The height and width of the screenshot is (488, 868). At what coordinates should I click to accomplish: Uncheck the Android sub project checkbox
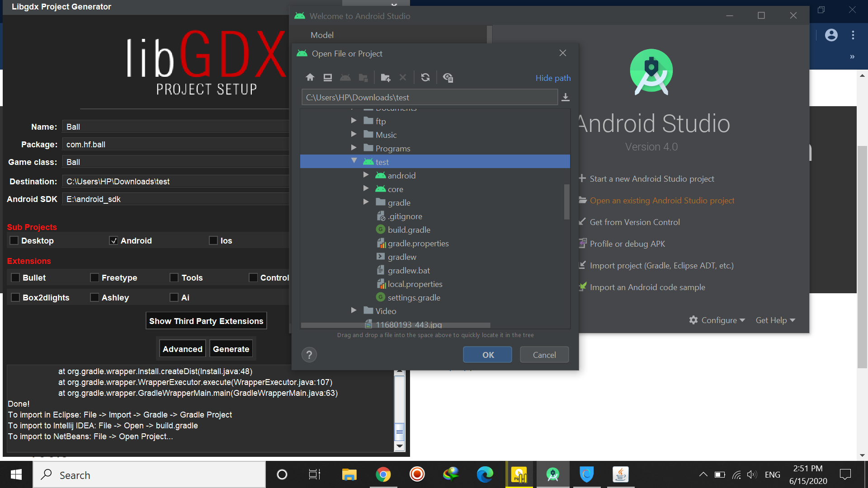(x=113, y=240)
